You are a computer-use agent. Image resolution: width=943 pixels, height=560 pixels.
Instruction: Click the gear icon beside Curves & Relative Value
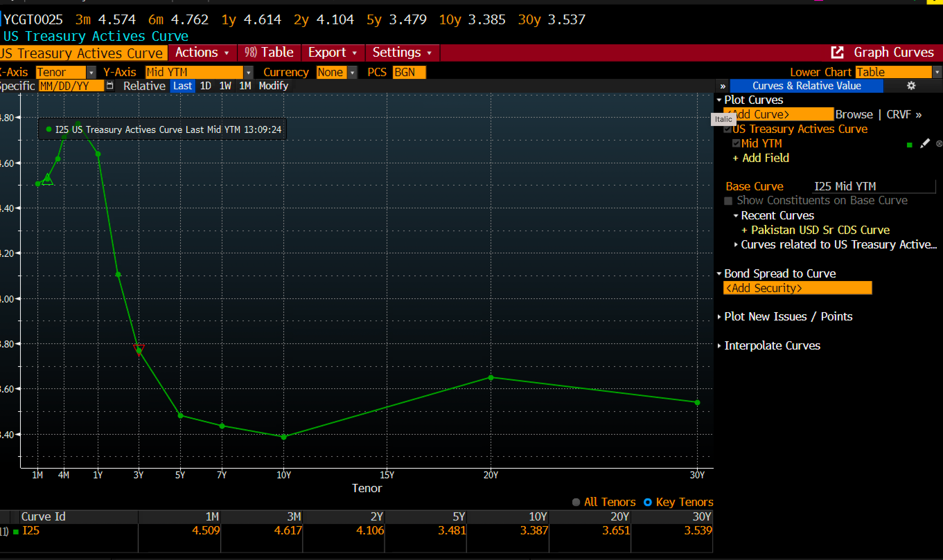pos(911,85)
